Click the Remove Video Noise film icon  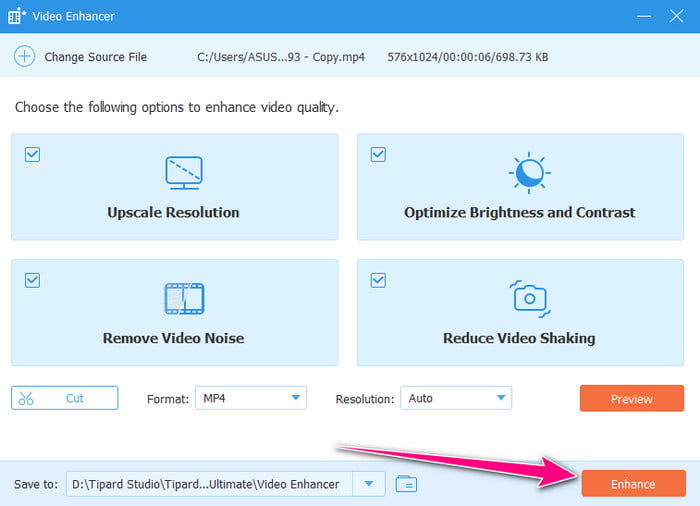click(183, 299)
